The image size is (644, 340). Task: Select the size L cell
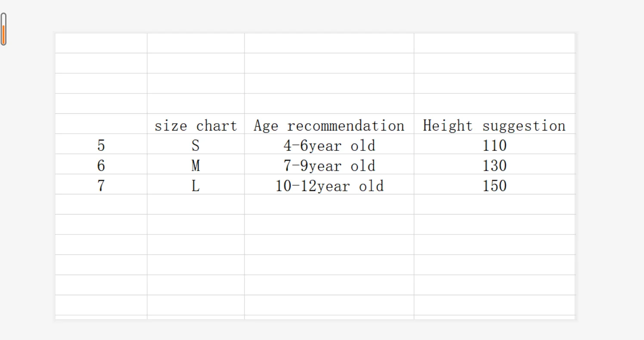(196, 184)
